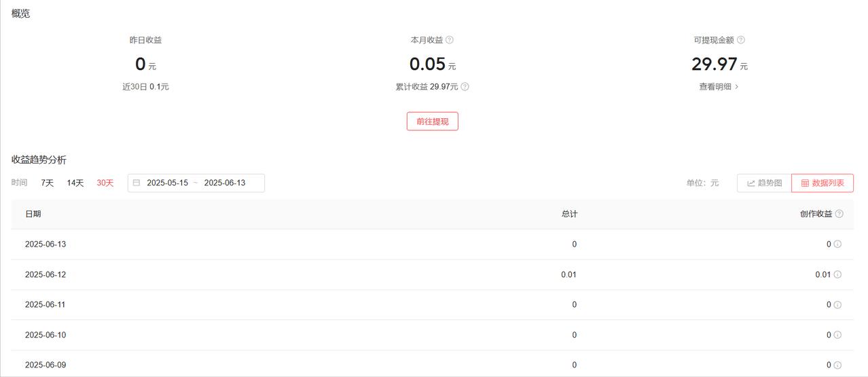The width and height of the screenshot is (868, 377).
Task: Click the 日期 column header
Action: click(33, 214)
